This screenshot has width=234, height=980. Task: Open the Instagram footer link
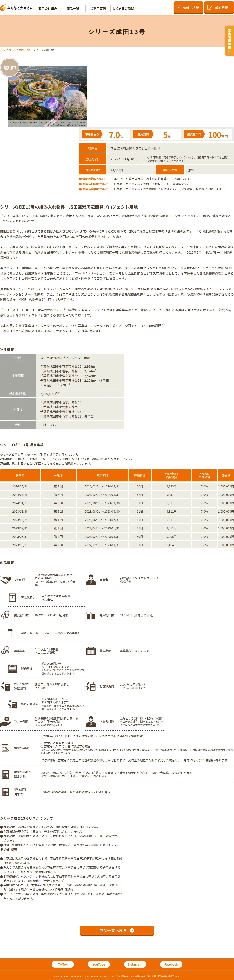coord(135,964)
